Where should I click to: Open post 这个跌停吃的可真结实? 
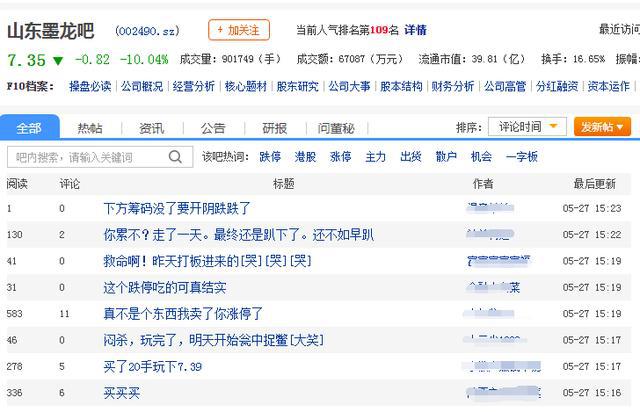tap(164, 287)
